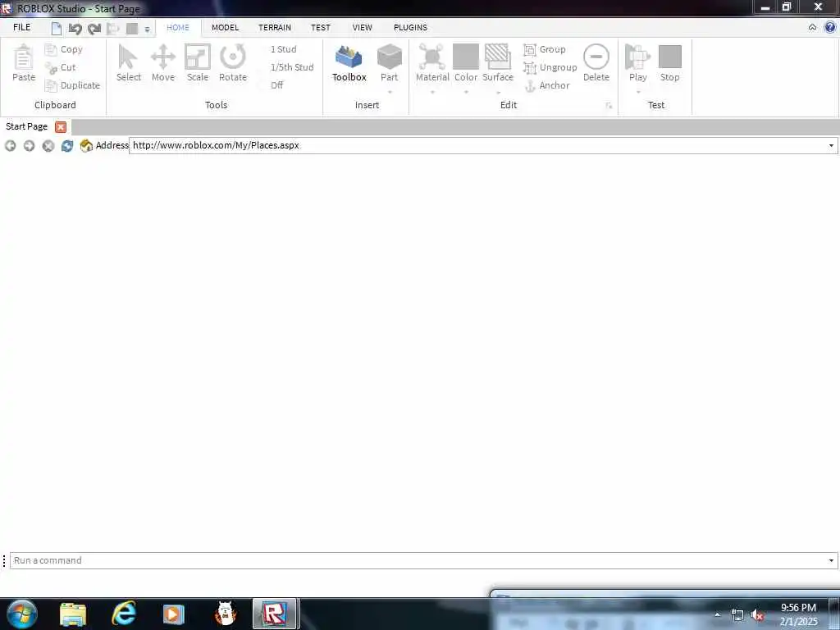Screen dimensions: 840x630
Task: Launch Internet Explorer from the taskbar
Action: point(123,614)
